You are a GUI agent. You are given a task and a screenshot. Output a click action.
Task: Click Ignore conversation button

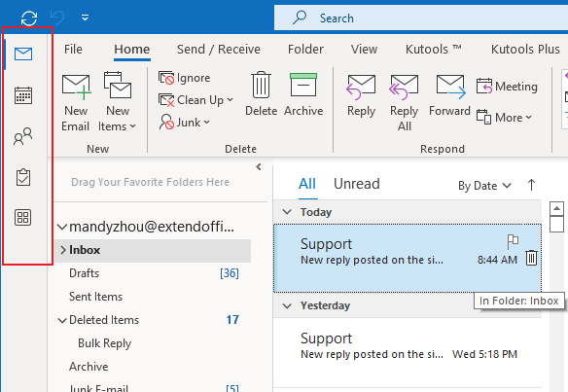185,78
